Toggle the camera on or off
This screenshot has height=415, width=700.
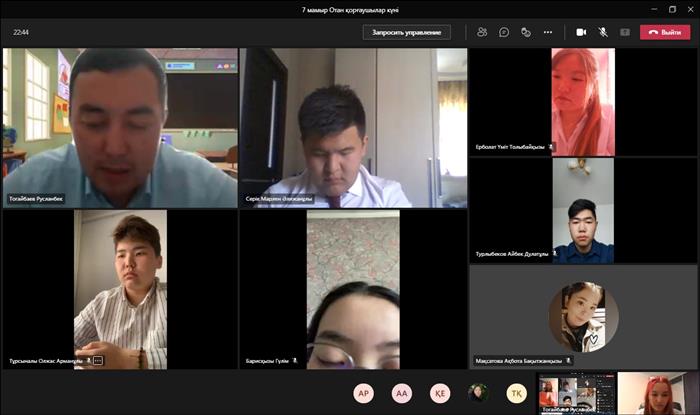click(x=581, y=32)
